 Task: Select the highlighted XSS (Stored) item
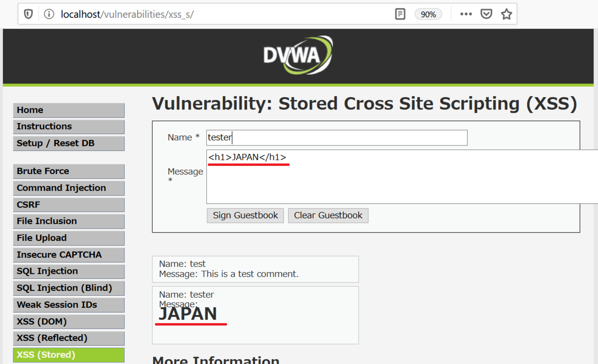(x=69, y=355)
